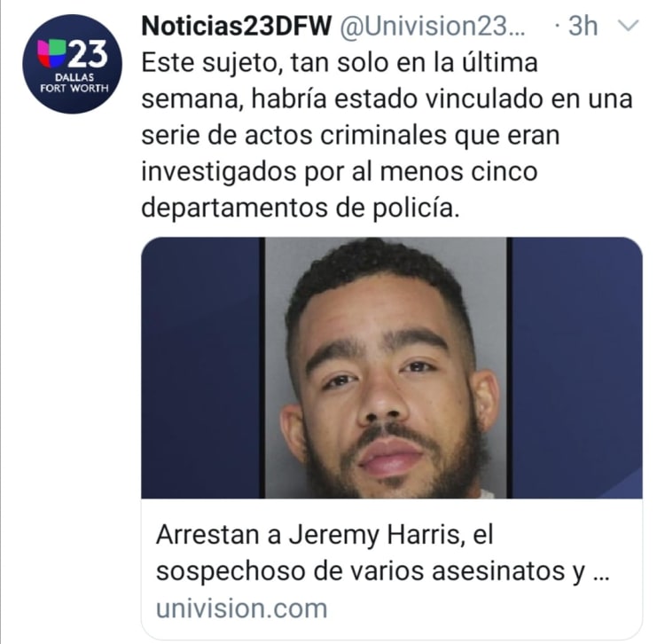Click the 'investigados por al menos cinco' line
This screenshot has height=644, width=665.
point(340,171)
